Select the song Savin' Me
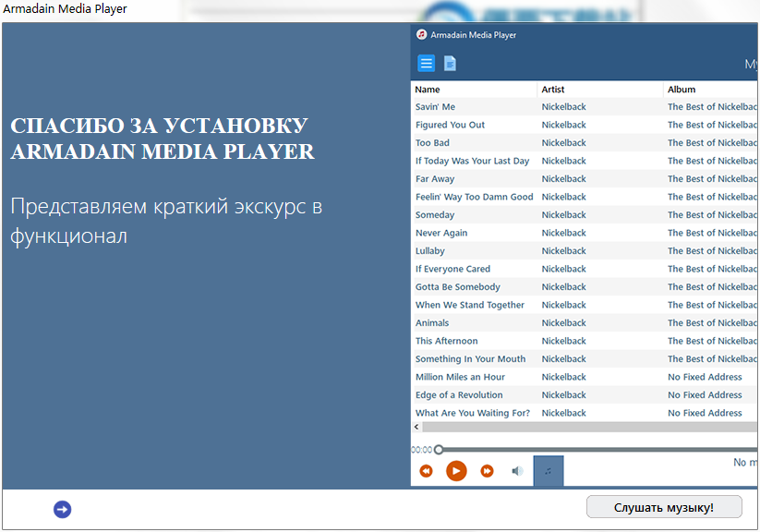This screenshot has width=760, height=532. coord(435,107)
